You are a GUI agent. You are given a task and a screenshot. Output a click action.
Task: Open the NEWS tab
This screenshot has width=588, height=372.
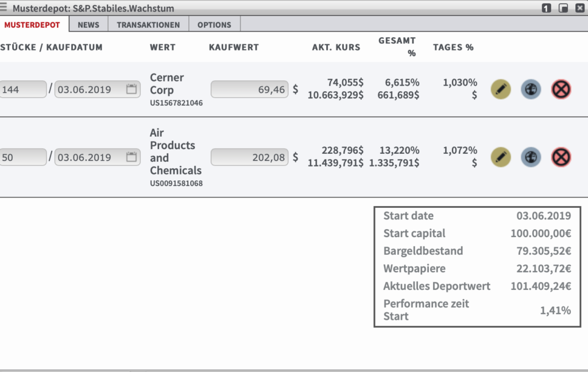point(88,25)
